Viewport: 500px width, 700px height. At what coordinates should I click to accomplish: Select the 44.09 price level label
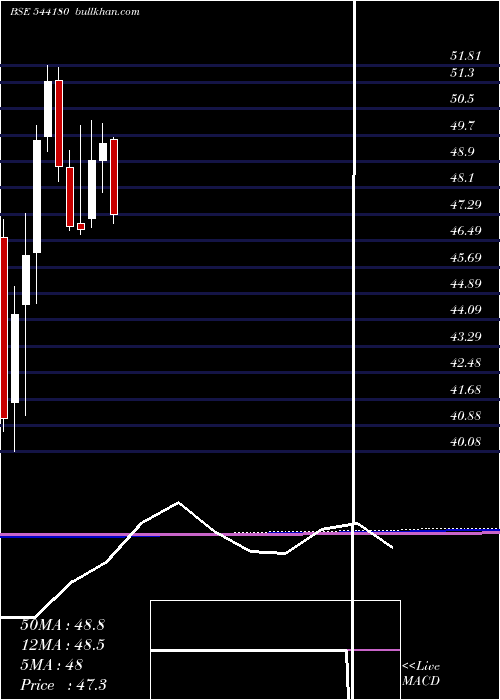pos(465,309)
